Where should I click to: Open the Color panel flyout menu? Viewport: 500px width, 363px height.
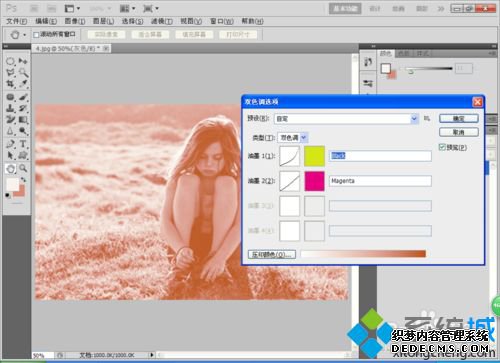(492, 53)
